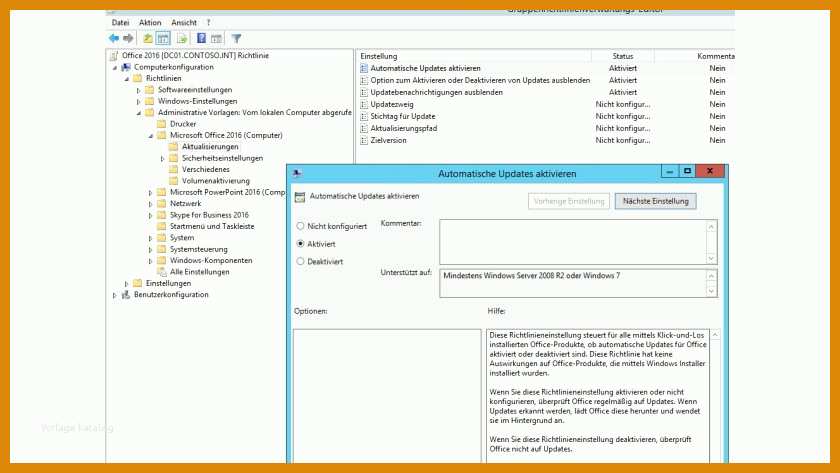Click the setting icon beside Stichtag für Update
The width and height of the screenshot is (840, 473).
click(x=364, y=116)
